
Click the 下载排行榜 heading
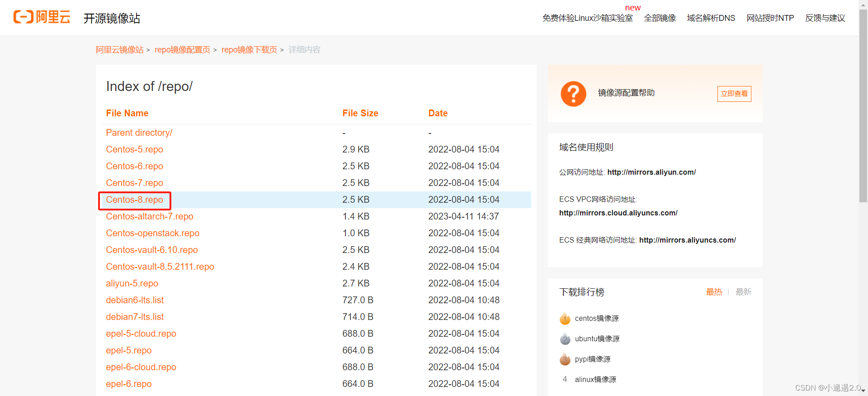(x=582, y=292)
